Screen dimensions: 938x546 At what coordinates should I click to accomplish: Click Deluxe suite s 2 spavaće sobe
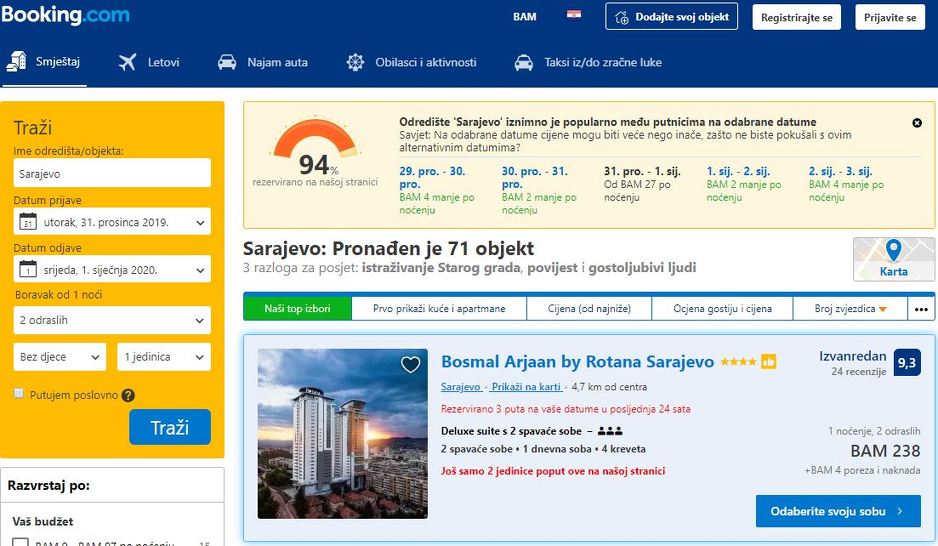pyautogui.click(x=511, y=431)
